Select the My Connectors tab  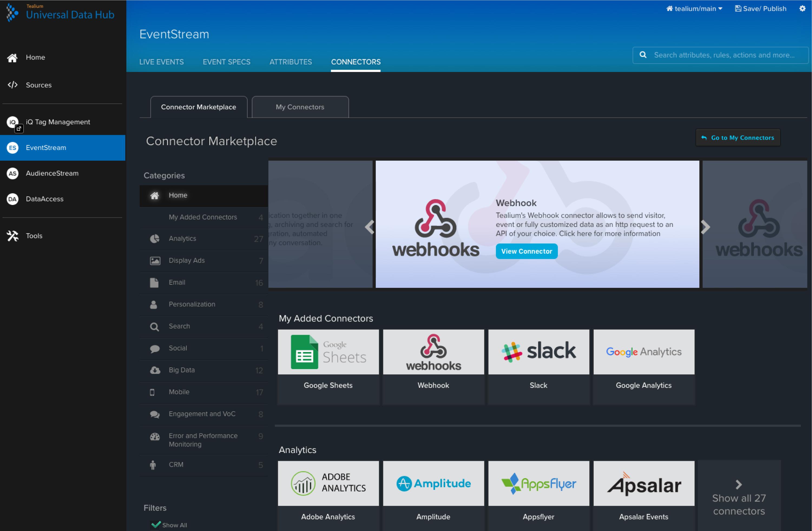(x=300, y=107)
